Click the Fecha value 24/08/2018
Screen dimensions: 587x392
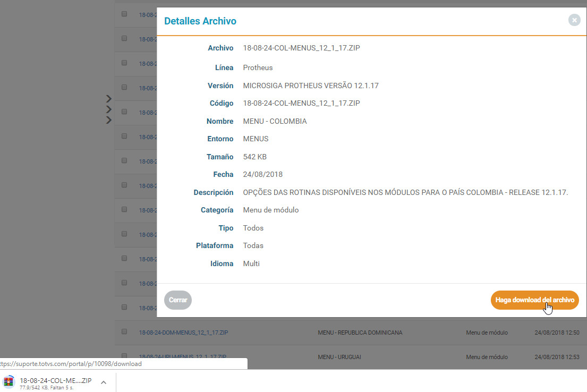[263, 174]
